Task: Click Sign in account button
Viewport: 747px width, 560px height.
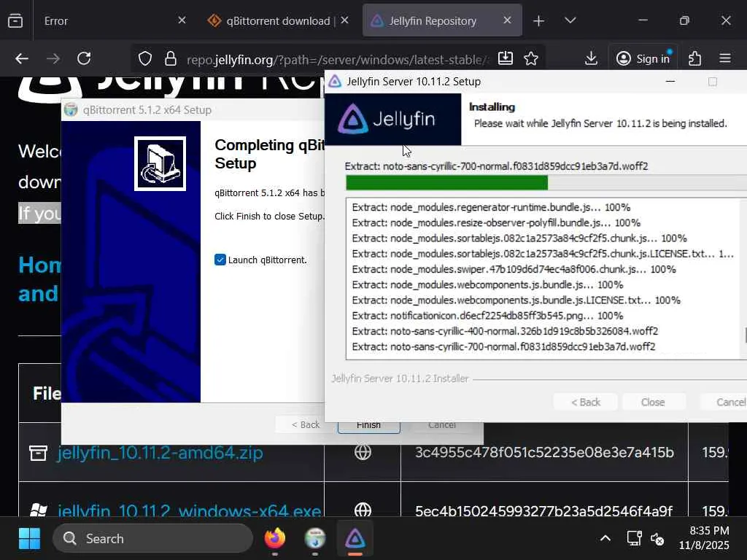Action: pos(643,58)
